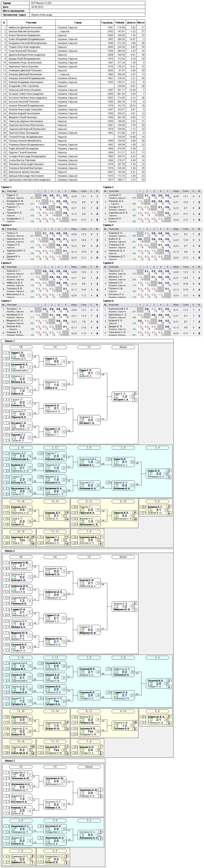Click the Рейтинг column header

[x=120, y=23]
